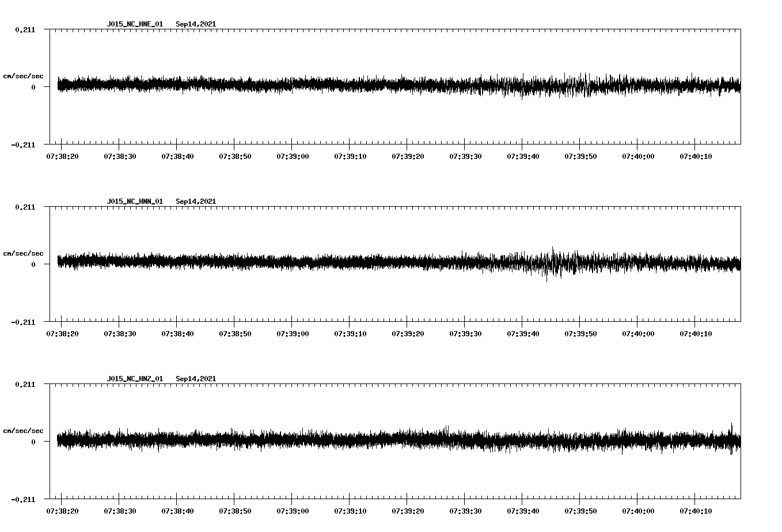Click the 07:39:00 time label under HNE plot
The height and width of the screenshot is (532, 782).
tap(293, 157)
